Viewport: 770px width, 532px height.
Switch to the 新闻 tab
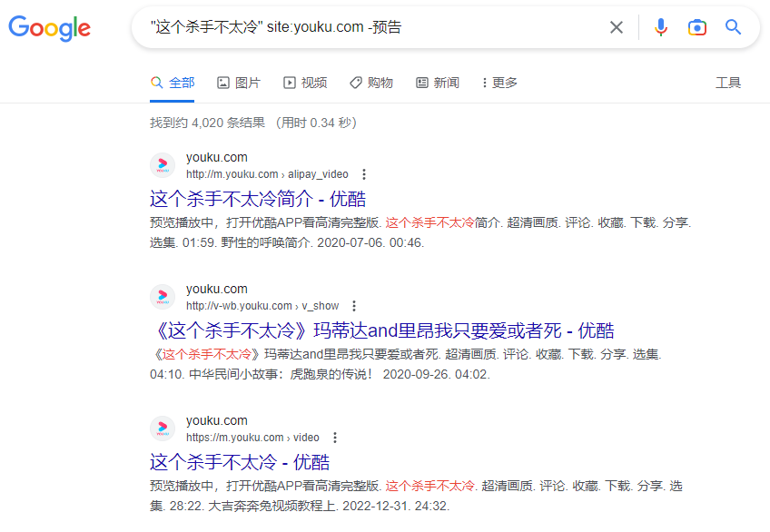coord(438,83)
